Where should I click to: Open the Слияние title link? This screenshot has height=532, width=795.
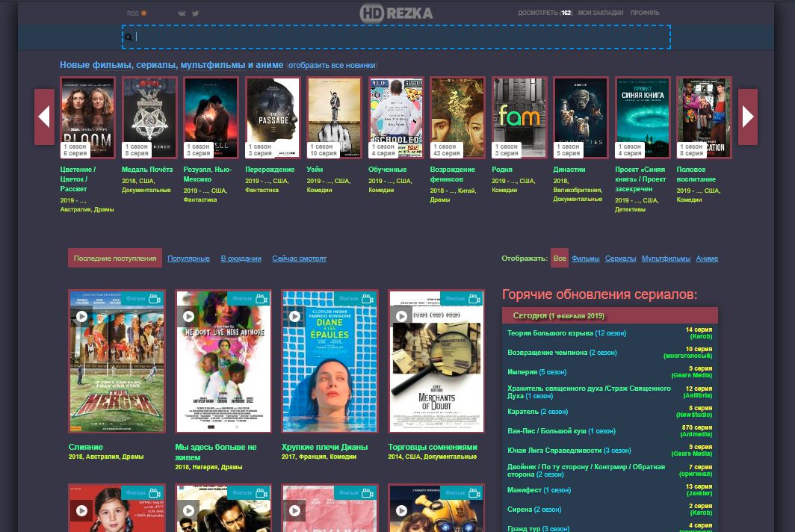point(86,447)
